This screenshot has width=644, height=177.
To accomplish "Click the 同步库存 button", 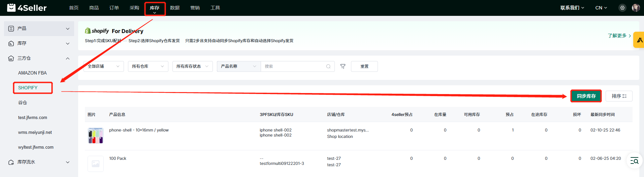I will click(586, 96).
